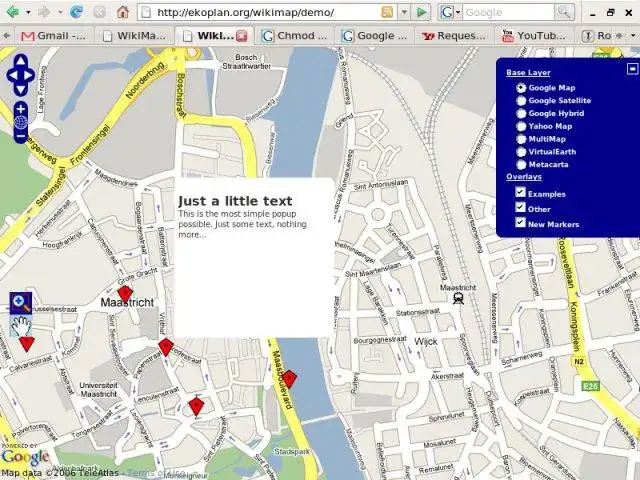Pan the map left
Screen dimensions: 640x480
point(12,75)
